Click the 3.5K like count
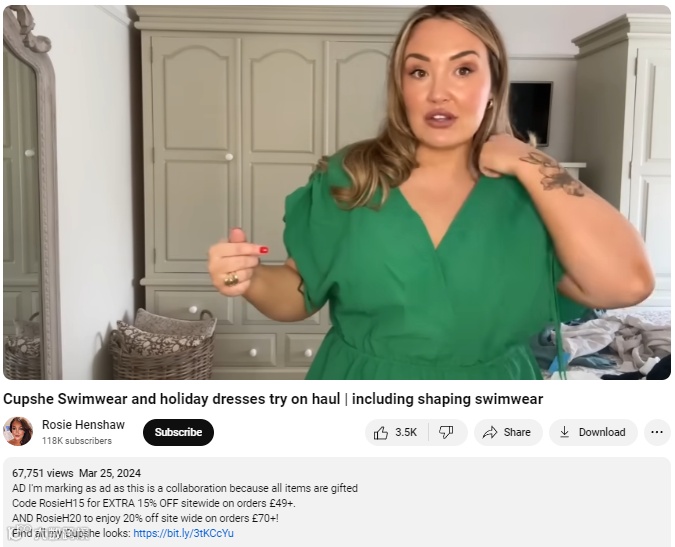The height and width of the screenshot is (547, 675). tap(406, 432)
